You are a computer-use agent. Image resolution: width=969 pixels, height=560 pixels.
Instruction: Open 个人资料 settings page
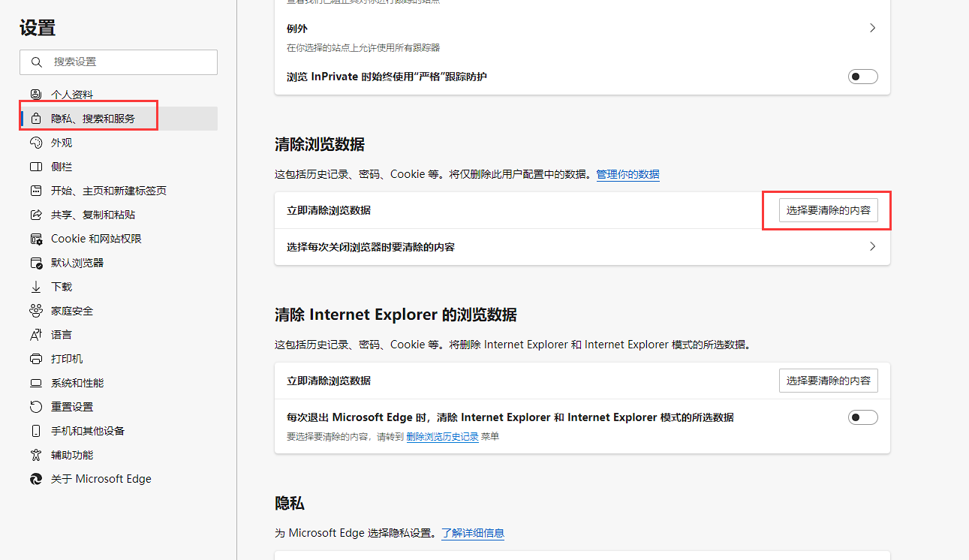(119, 95)
